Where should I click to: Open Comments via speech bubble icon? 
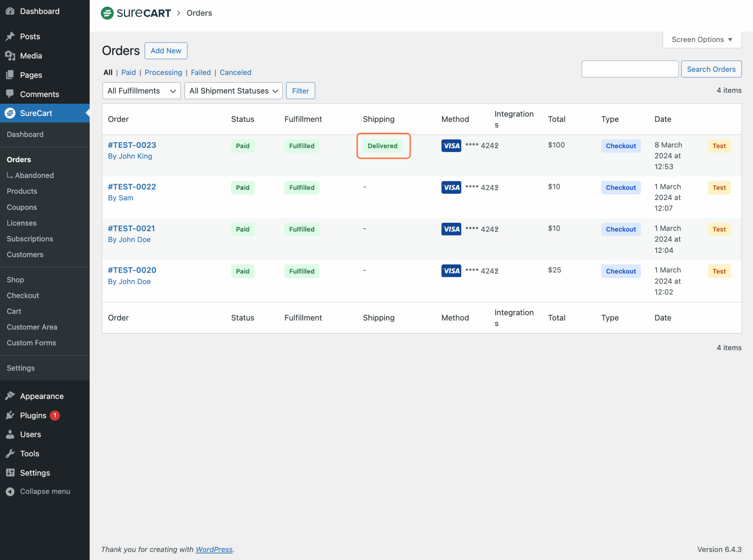10,94
